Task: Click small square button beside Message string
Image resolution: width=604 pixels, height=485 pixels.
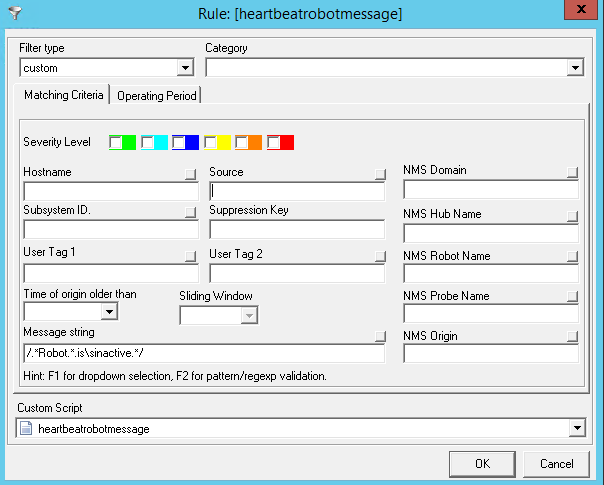Action: click(x=379, y=336)
